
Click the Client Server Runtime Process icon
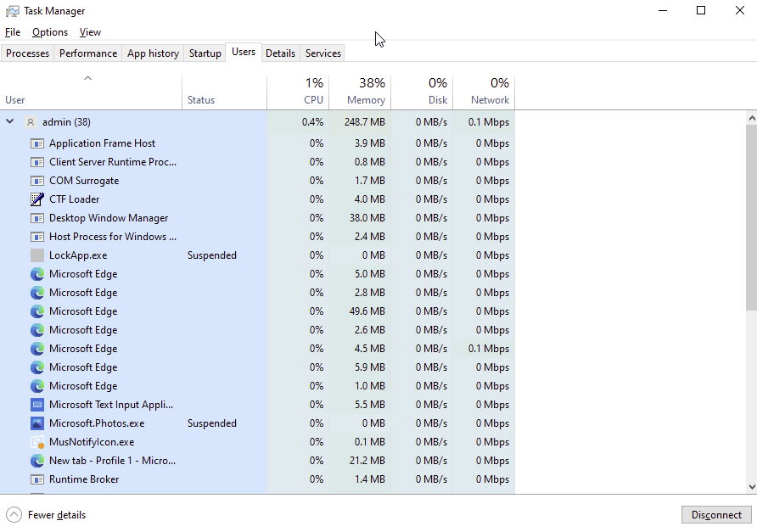pos(37,162)
